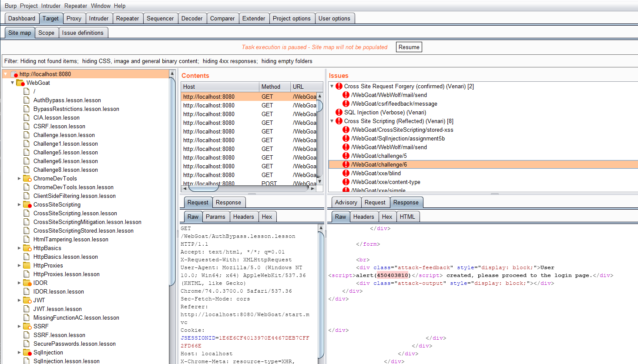Screen dimensions: 638x364
Task: Click the ChromeDevTools folder icon
Action: pyautogui.click(x=27, y=178)
